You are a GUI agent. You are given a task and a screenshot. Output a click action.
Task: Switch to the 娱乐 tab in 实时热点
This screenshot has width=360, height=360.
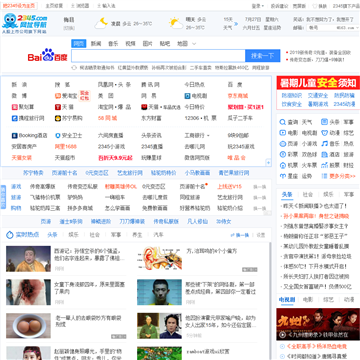[x=73, y=235]
